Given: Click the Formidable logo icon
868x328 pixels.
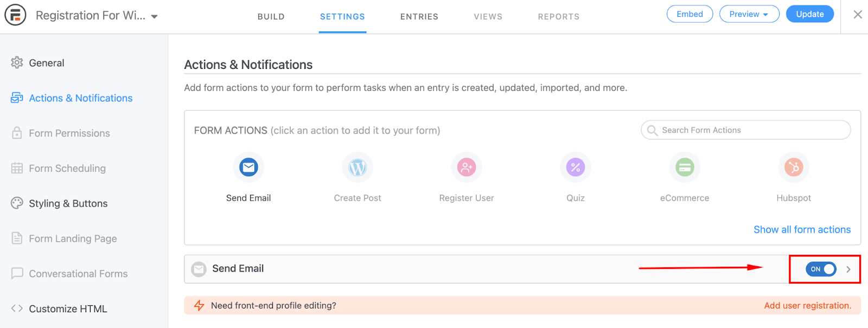Looking at the screenshot, I should (15, 15).
